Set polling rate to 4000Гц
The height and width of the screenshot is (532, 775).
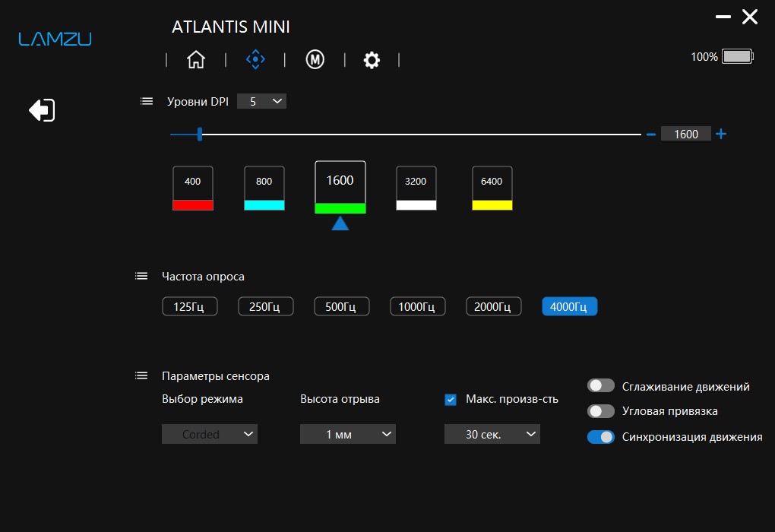click(x=569, y=306)
